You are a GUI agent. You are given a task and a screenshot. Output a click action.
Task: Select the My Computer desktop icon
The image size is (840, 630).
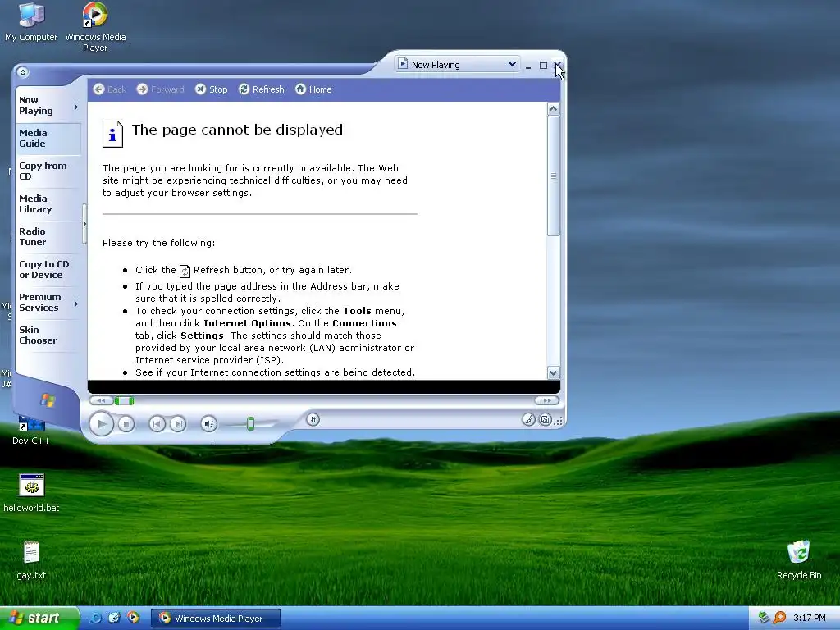click(31, 22)
